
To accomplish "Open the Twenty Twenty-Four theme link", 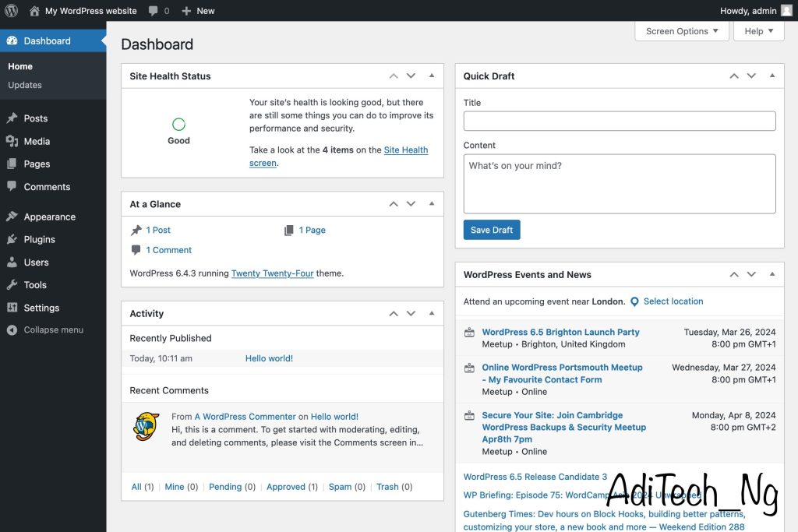I will coord(272,273).
